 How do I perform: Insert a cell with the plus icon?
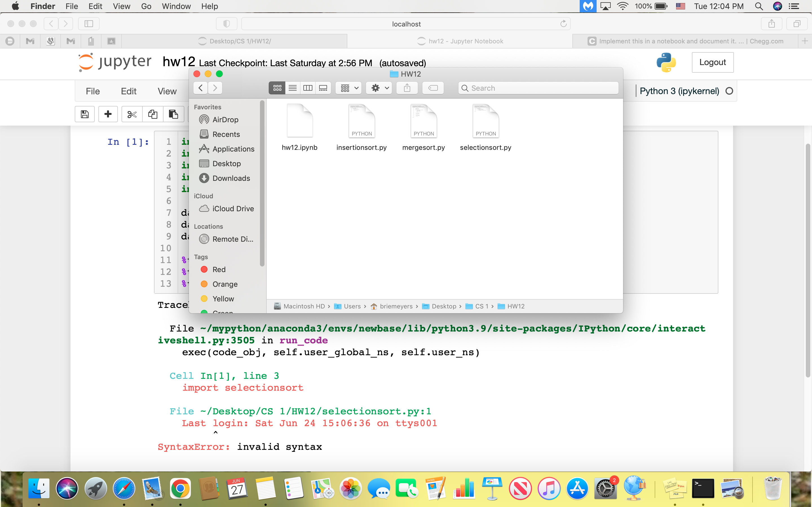(108, 114)
